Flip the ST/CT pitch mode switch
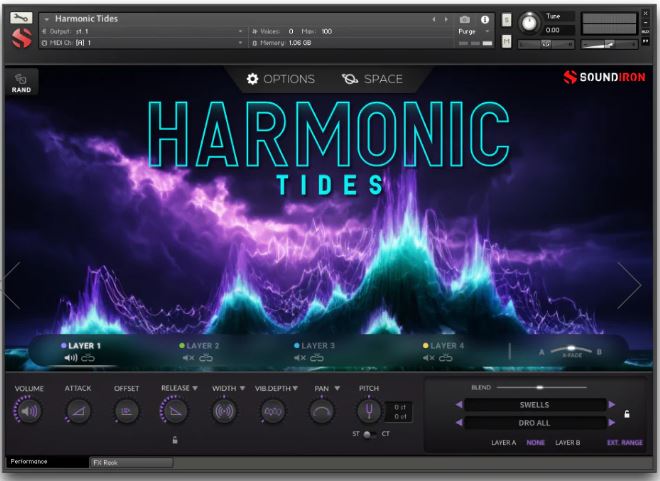The image size is (660, 481). point(370,434)
